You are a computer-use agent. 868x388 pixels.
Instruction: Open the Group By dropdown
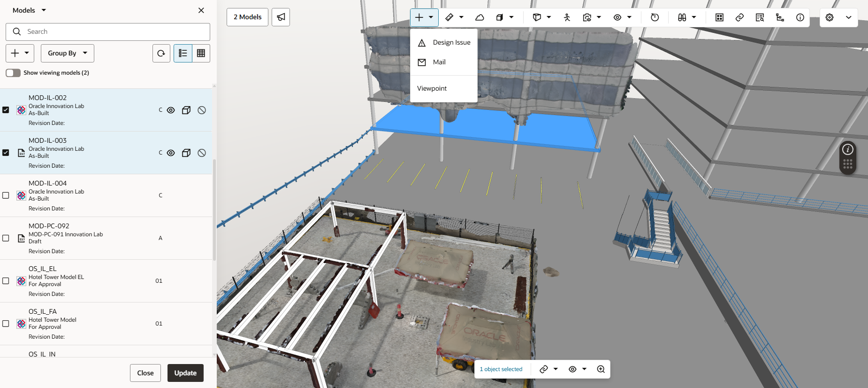(x=67, y=54)
